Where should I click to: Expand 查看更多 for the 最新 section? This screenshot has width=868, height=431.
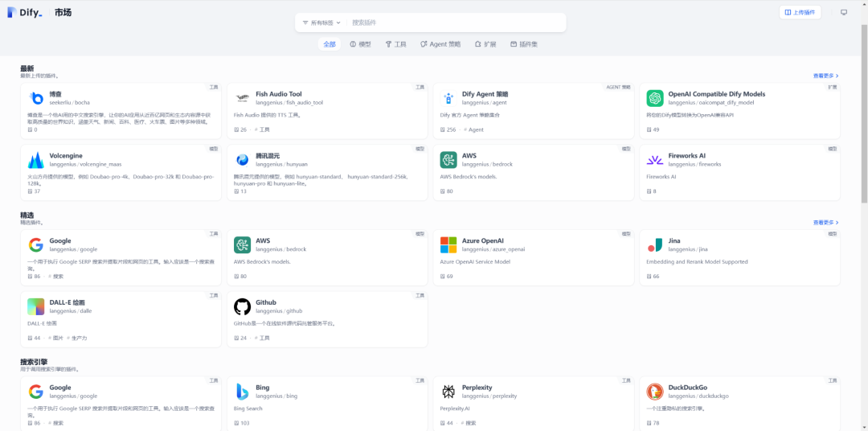pyautogui.click(x=826, y=76)
